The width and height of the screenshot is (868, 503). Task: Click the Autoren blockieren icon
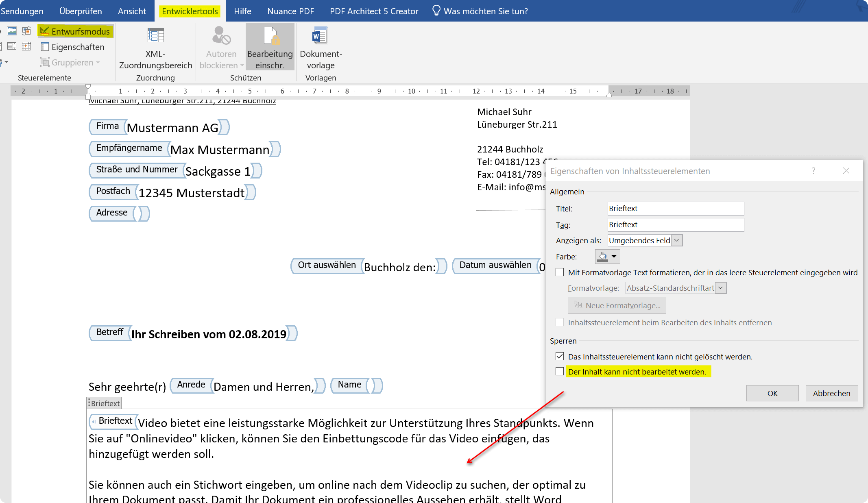pyautogui.click(x=221, y=36)
